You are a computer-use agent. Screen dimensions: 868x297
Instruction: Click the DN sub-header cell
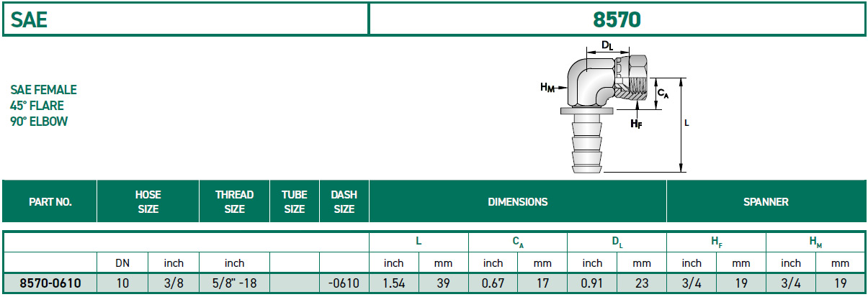pos(122,263)
